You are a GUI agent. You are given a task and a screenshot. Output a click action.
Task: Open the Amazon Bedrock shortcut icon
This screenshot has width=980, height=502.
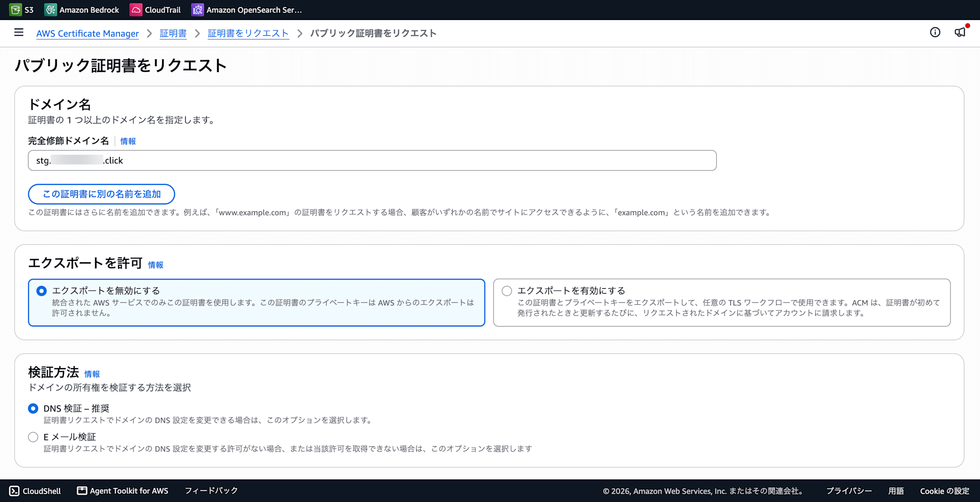point(50,10)
